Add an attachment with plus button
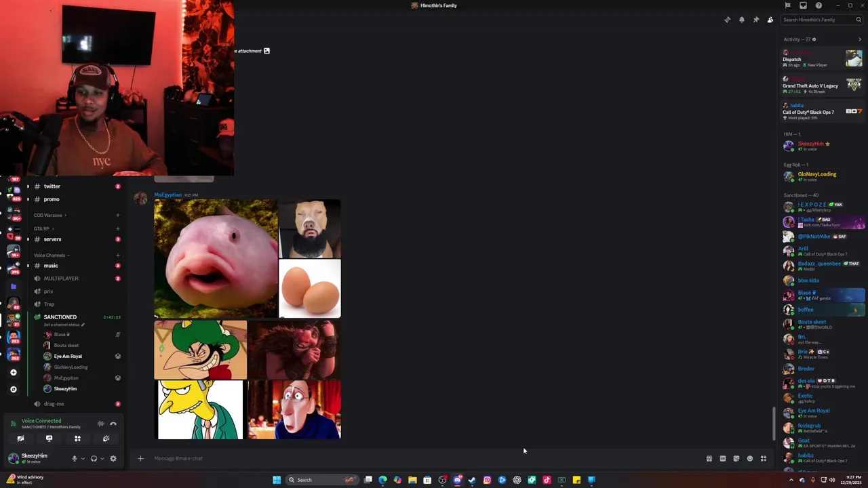The image size is (868, 488). (x=140, y=458)
